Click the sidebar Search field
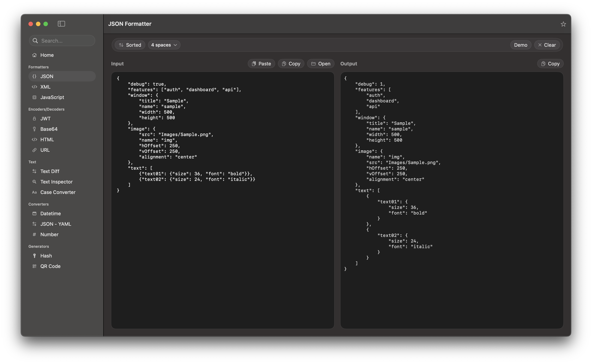This screenshot has width=592, height=364. click(65, 41)
